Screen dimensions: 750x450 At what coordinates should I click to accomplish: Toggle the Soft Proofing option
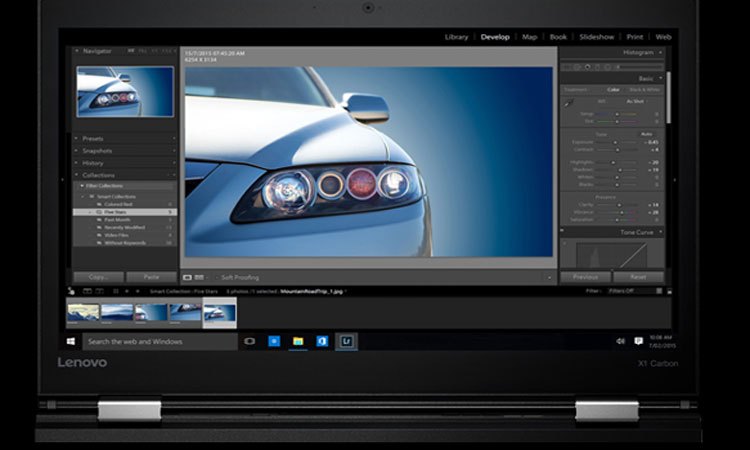click(x=240, y=276)
